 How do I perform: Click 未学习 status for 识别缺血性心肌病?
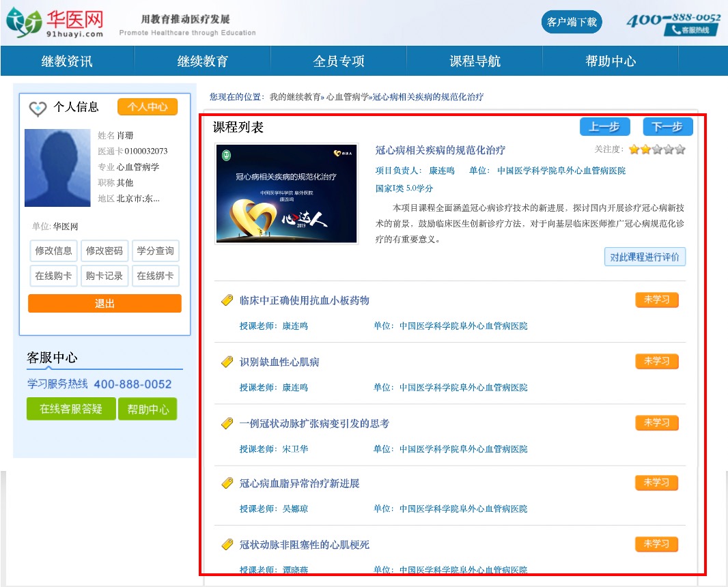pyautogui.click(x=656, y=361)
